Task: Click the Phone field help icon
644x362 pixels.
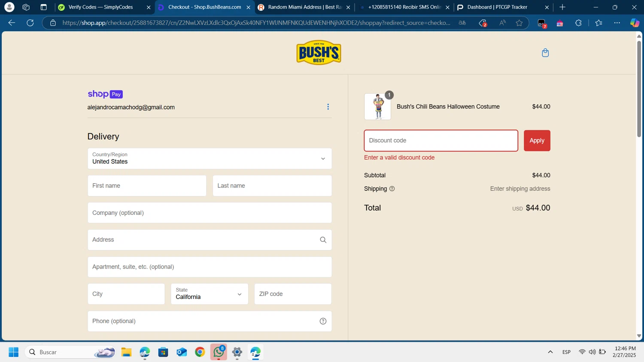Action: pos(323,321)
